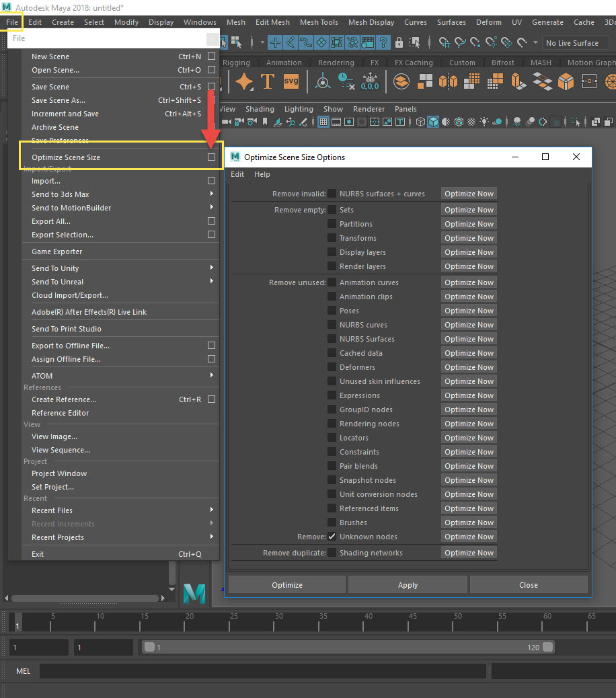
Task: Expand the Recent Projects submenu
Action: pos(120,537)
